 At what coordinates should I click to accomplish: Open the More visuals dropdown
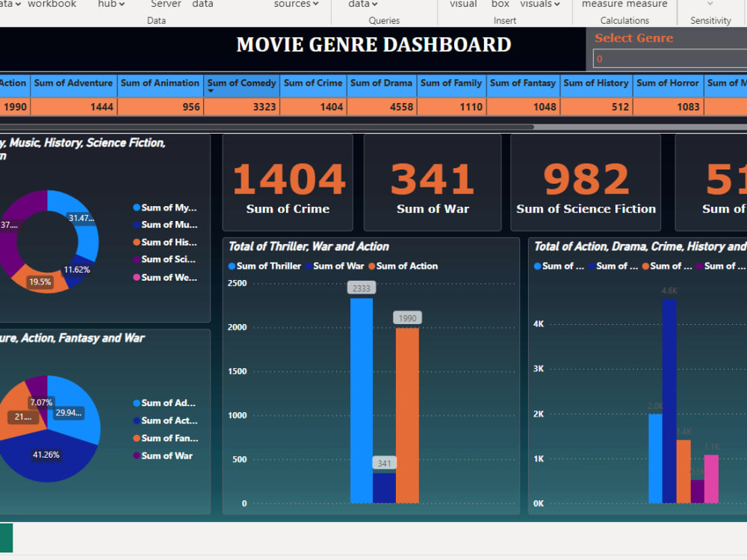click(539, 4)
